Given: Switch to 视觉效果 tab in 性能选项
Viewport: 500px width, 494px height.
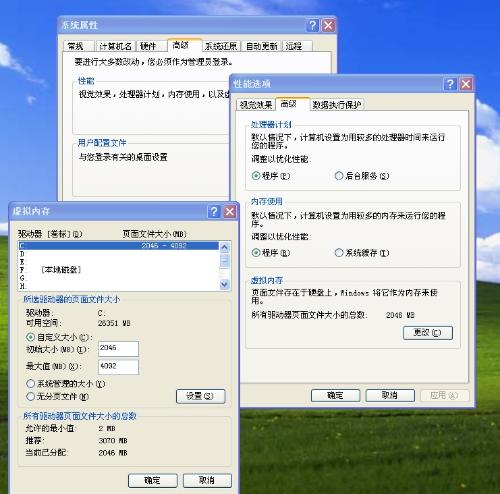Looking at the screenshot, I should click(256, 105).
